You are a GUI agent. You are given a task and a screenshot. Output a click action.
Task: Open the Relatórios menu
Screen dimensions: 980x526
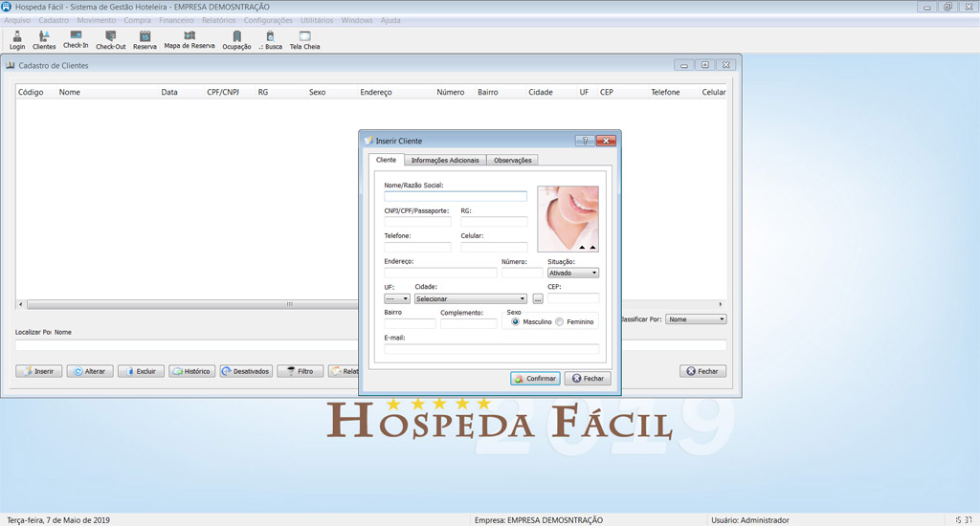(219, 20)
